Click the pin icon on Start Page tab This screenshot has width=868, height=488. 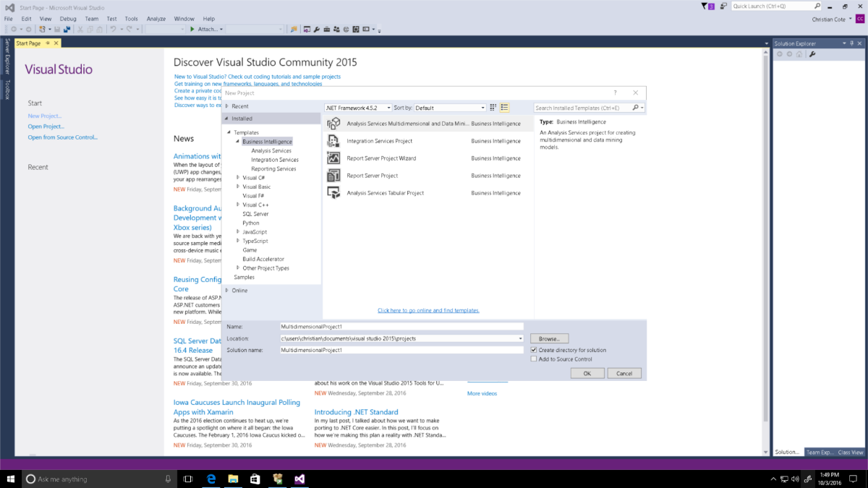[48, 43]
